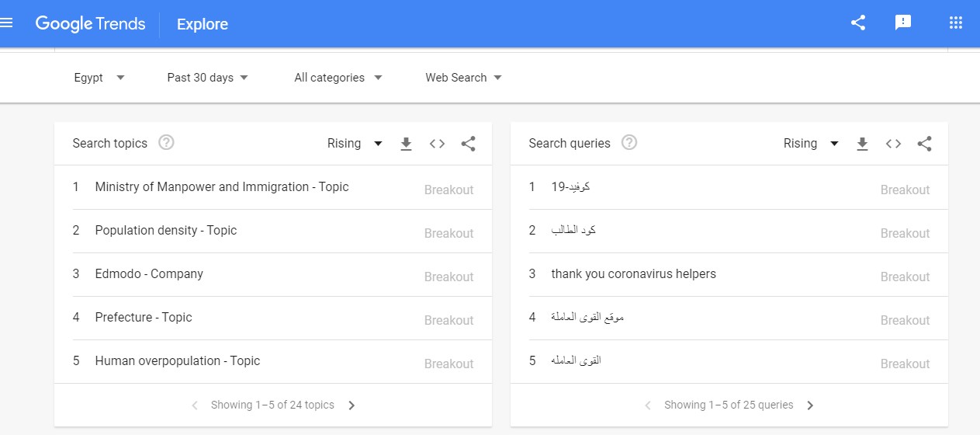Switch Search topics Rising dropdown
The width and height of the screenshot is (980, 435).
355,144
